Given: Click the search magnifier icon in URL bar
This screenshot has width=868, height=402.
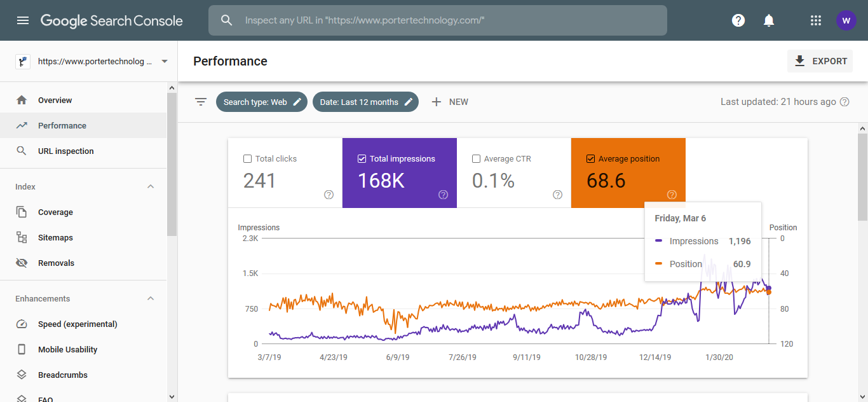Looking at the screenshot, I should (x=227, y=20).
